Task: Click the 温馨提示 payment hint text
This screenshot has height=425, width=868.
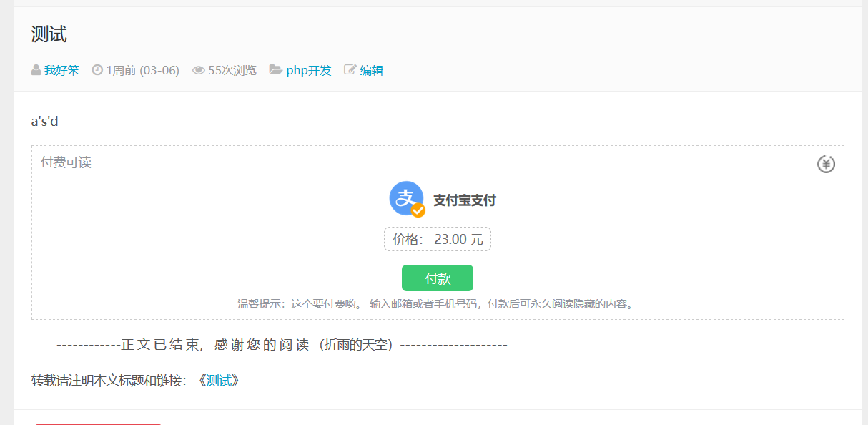Action: point(436,304)
